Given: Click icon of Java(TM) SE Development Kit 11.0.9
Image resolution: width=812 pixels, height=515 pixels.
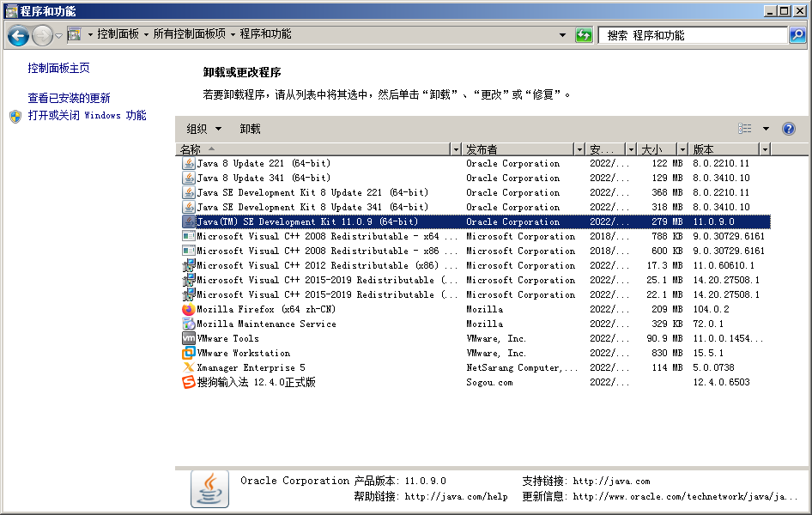Looking at the screenshot, I should click(x=189, y=221).
